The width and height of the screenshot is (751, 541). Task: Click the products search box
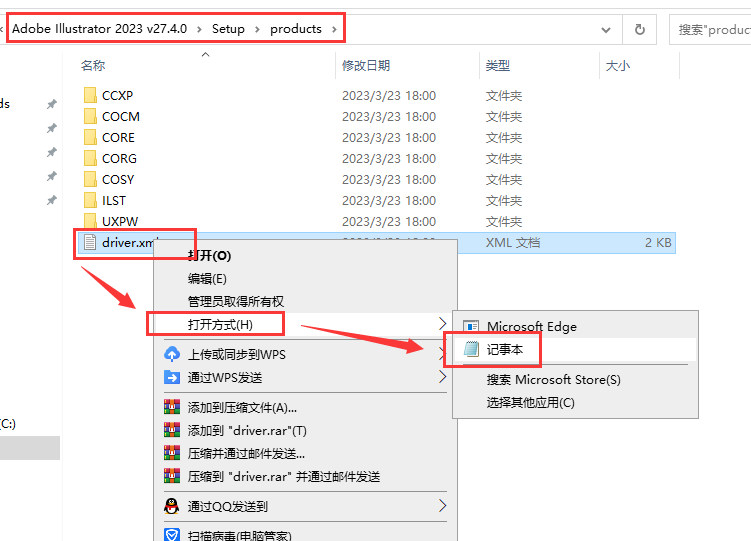coord(710,30)
